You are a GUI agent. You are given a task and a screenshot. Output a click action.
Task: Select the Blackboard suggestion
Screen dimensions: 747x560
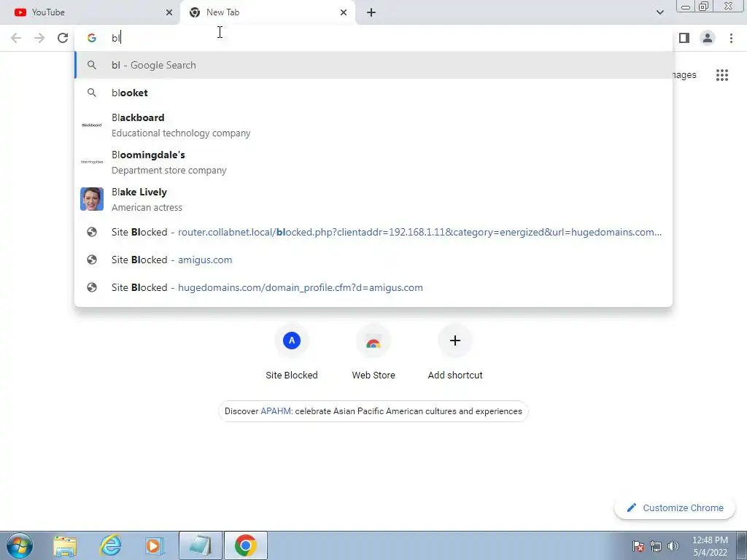[x=373, y=125]
